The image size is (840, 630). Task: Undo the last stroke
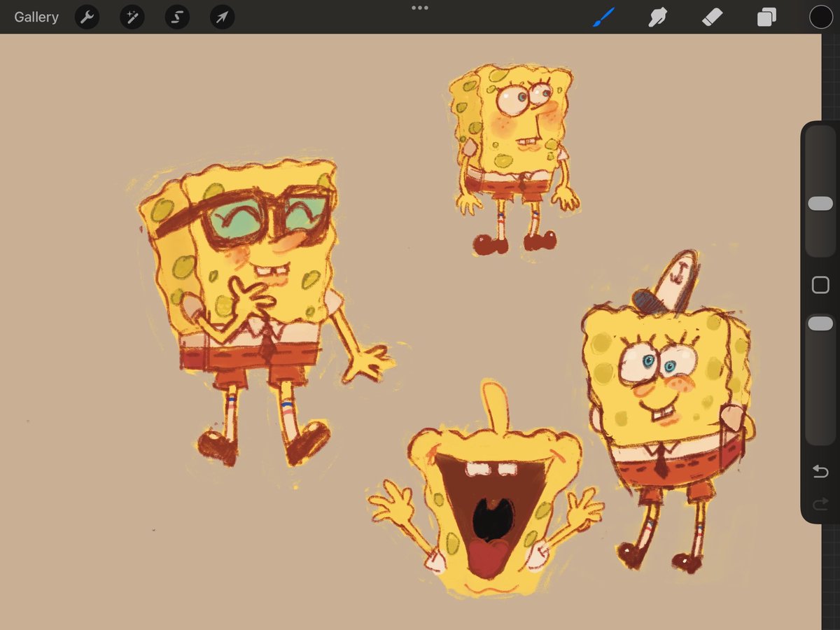tap(820, 472)
